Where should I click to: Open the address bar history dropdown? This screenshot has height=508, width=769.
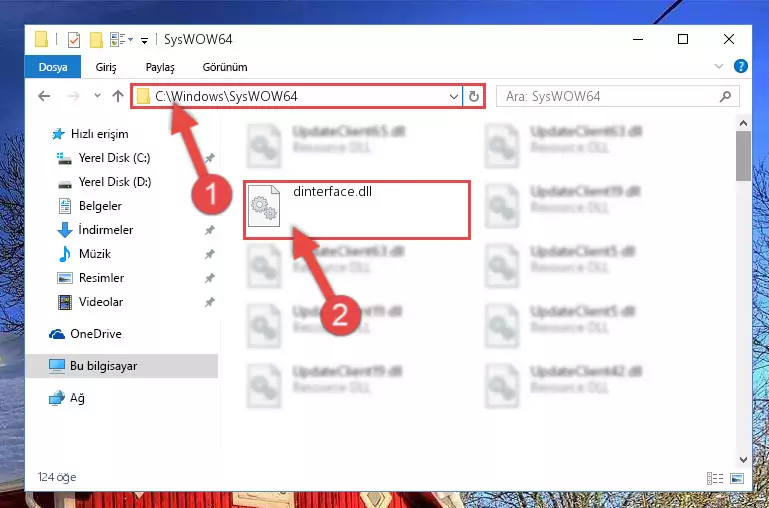tap(454, 97)
